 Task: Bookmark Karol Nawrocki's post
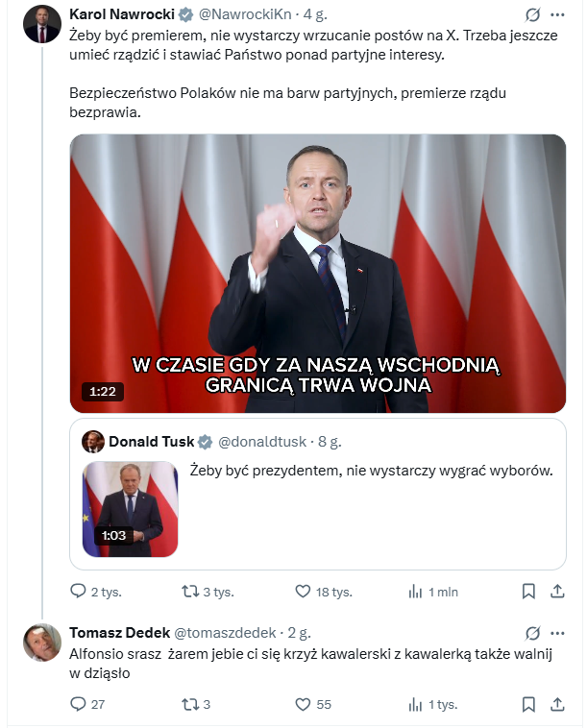pos(528,592)
